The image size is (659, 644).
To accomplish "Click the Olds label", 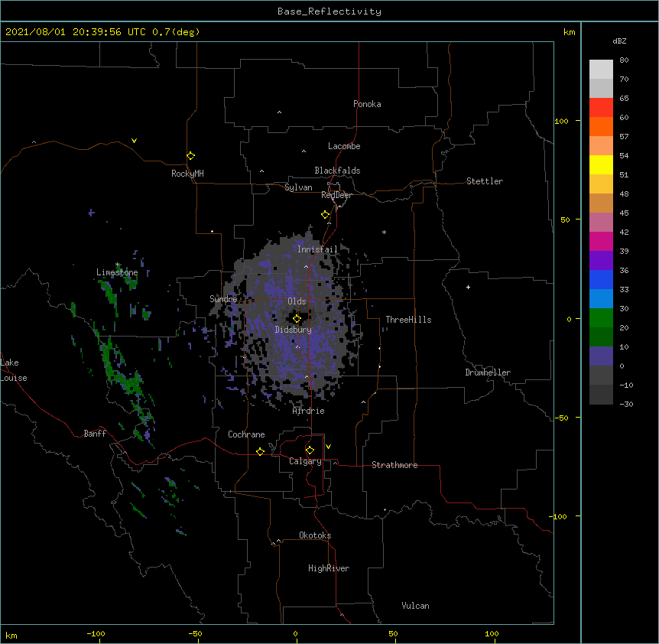I will (x=297, y=301).
